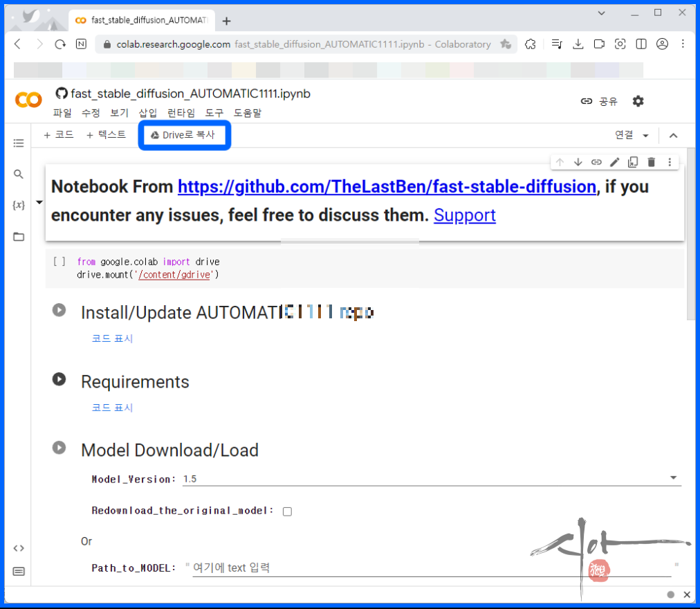Edit cell with pencil icon
Viewport: 700px width, 609px height.
tap(615, 162)
